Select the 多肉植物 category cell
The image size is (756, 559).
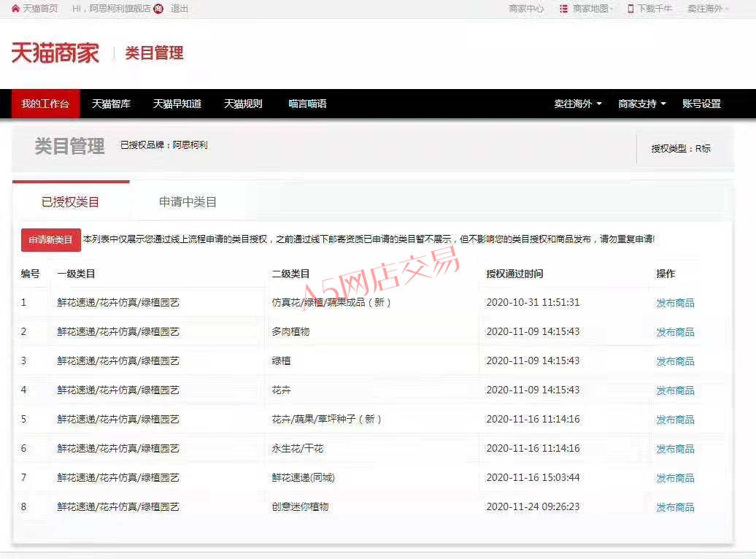[290, 331]
